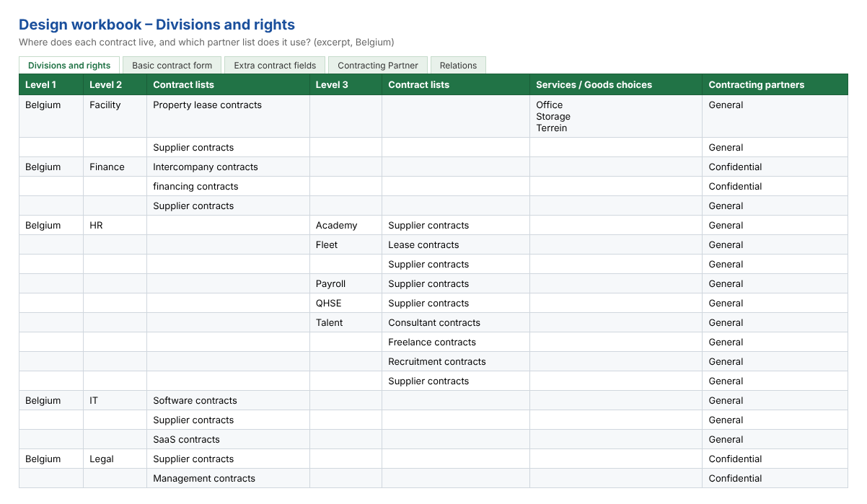The width and height of the screenshot is (867, 504).
Task: Click the Software contracts cell
Action: coord(229,400)
